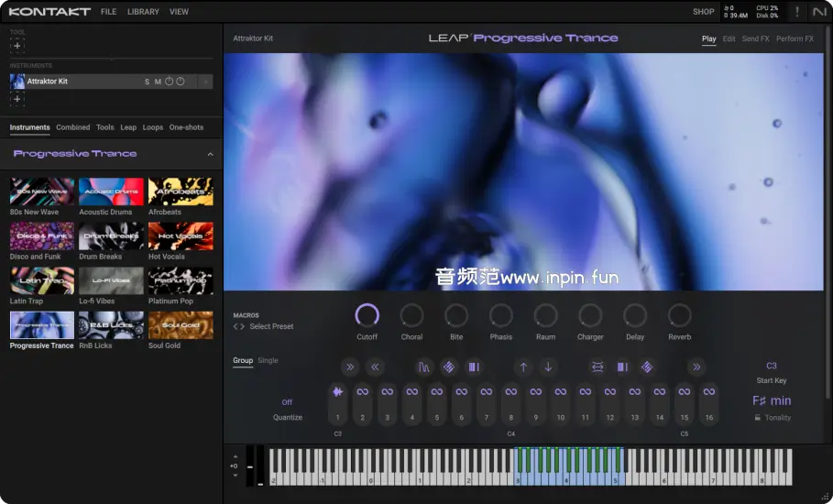Screen dimensions: 833x504
Task: Click the keyboard octave up arrow
Action: pos(236,456)
